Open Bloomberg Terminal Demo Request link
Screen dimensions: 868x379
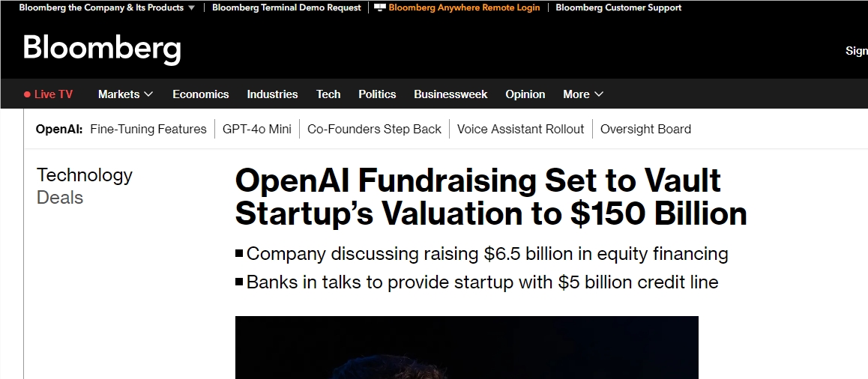286,7
